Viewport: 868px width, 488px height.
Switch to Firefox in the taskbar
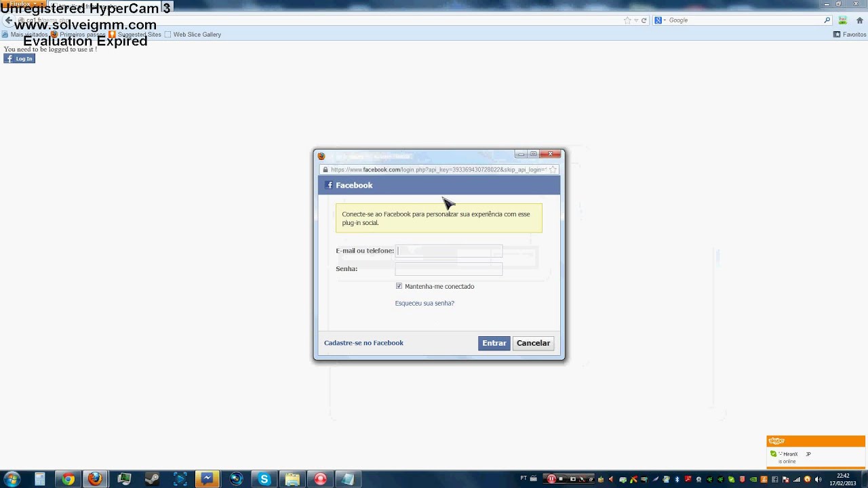(95, 479)
